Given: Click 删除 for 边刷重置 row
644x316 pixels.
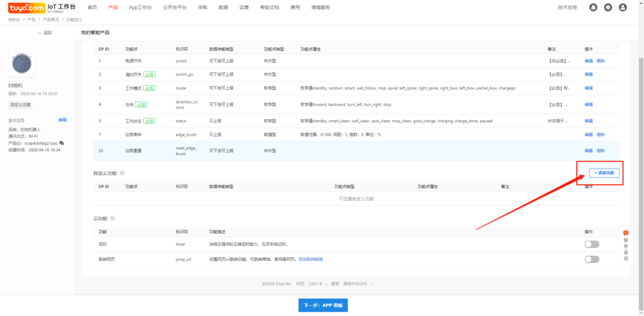Looking at the screenshot, I should pyautogui.click(x=600, y=151).
